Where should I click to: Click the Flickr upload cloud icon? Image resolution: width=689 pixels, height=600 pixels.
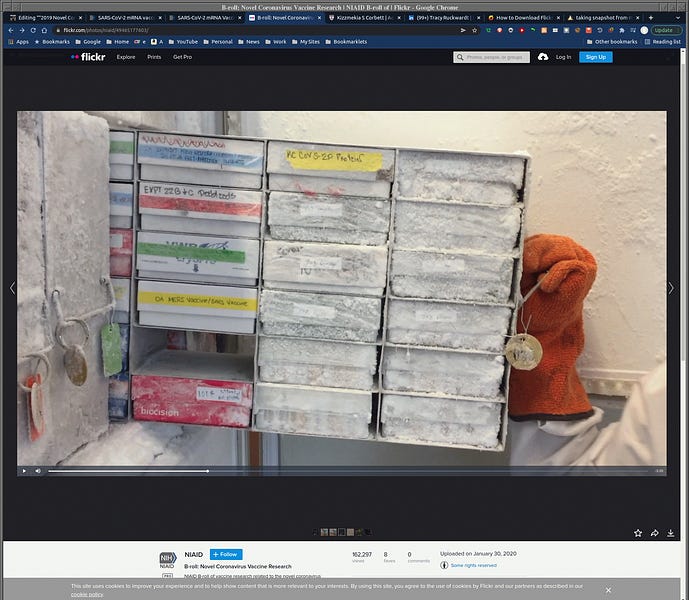pyautogui.click(x=543, y=57)
